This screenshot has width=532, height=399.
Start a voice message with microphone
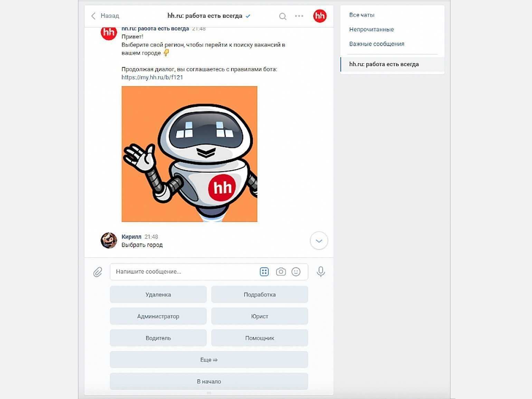(x=321, y=272)
